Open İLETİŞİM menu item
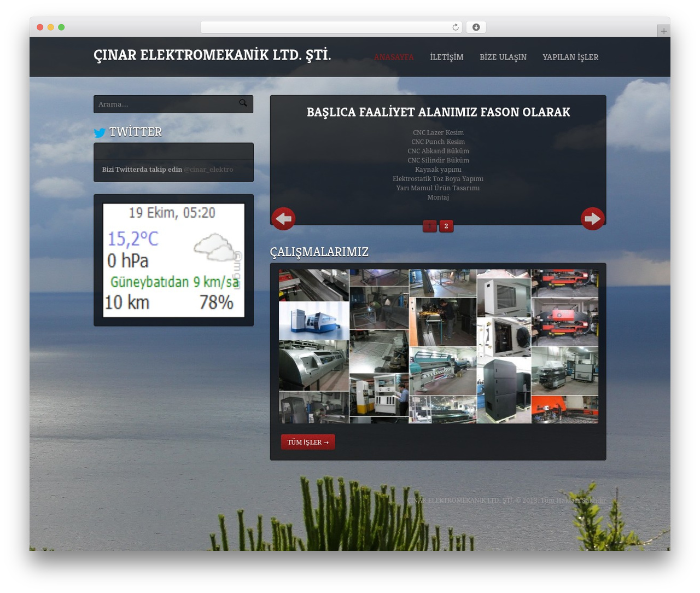The height and width of the screenshot is (593, 700). pos(447,57)
